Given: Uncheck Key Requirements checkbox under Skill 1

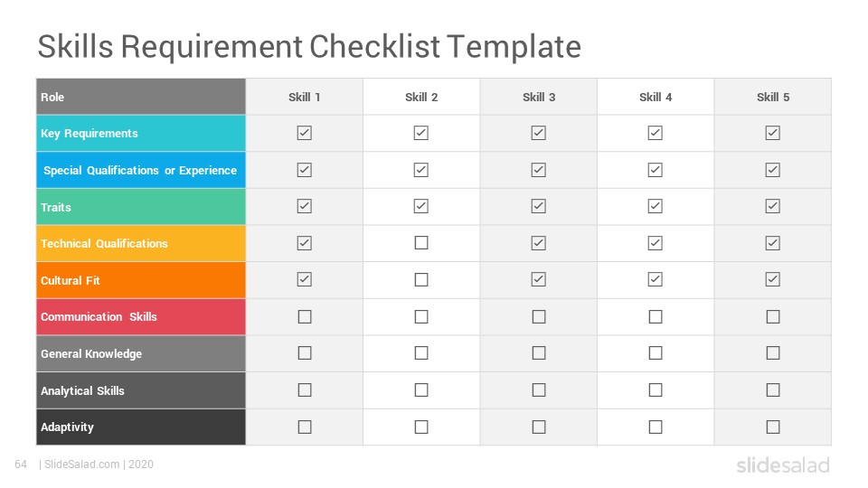Looking at the screenshot, I should point(305,133).
